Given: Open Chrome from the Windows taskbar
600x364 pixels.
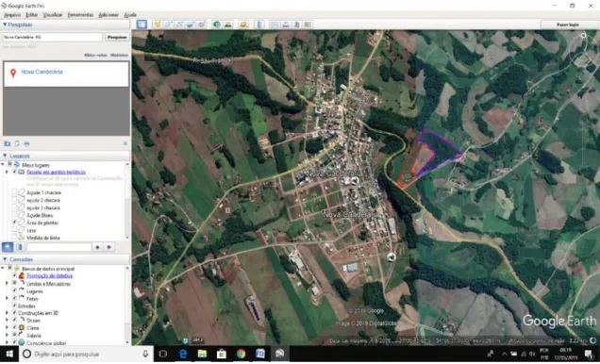Looking at the screenshot, I should coord(241,354).
